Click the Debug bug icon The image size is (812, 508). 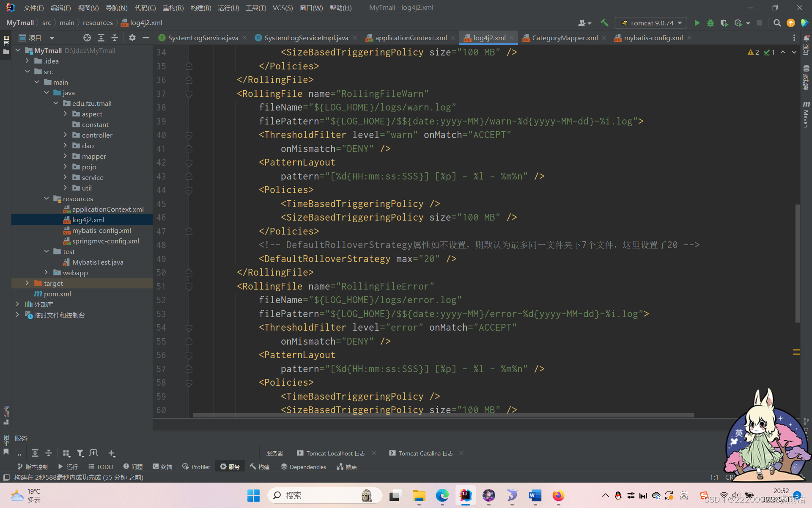pyautogui.click(x=710, y=23)
